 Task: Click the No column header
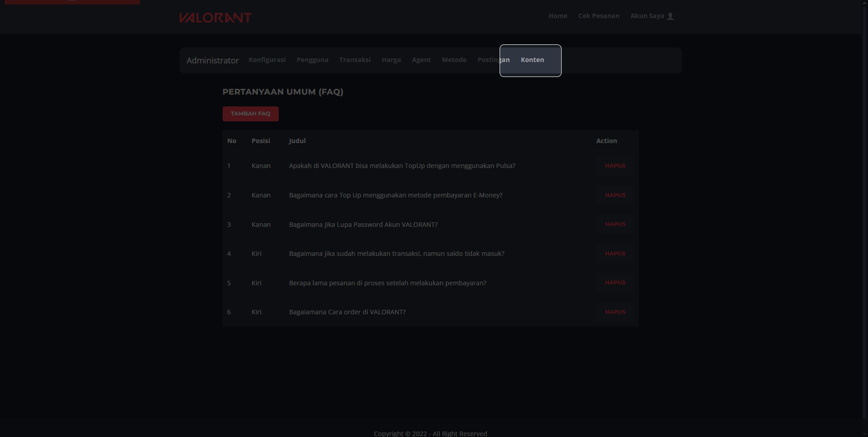[232, 141]
